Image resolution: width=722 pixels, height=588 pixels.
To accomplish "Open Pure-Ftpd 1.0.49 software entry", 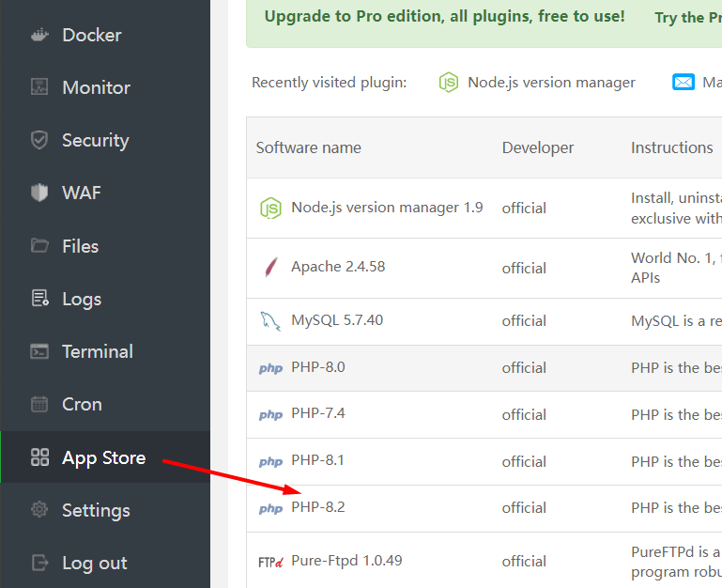I will tap(346, 561).
